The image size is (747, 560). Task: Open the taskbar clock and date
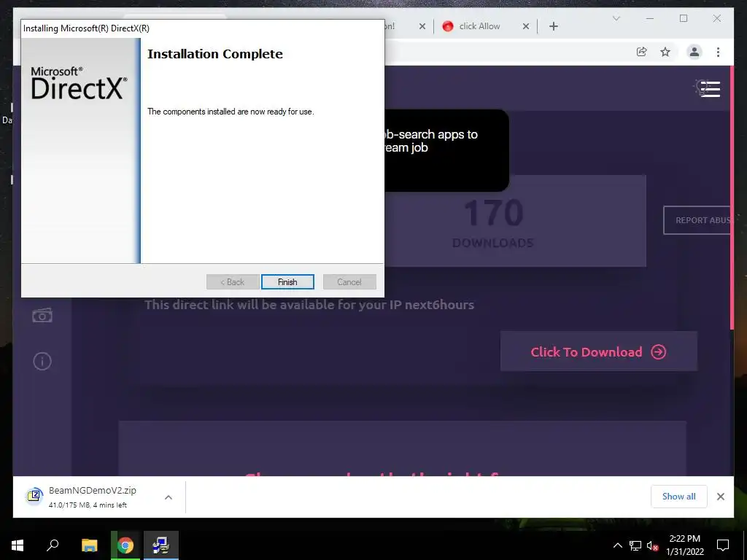coord(684,545)
